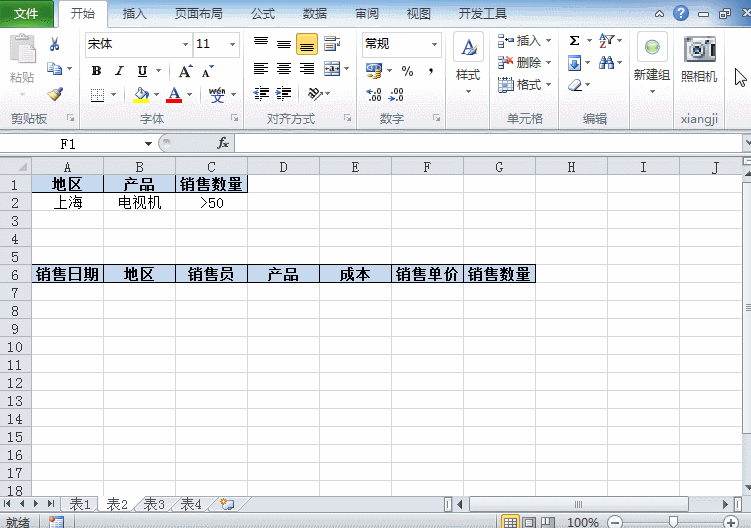This screenshot has height=528, width=751.
Task: Increase indent
Action: click(x=284, y=93)
